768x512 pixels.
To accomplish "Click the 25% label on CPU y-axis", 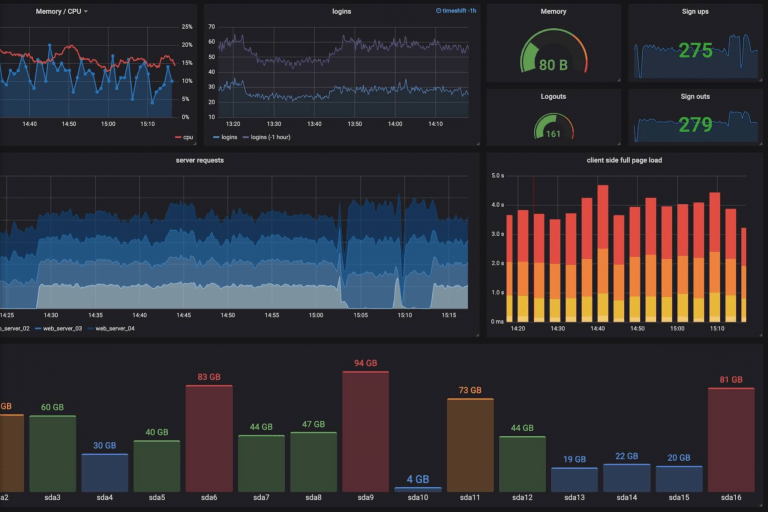I will pyautogui.click(x=187, y=26).
